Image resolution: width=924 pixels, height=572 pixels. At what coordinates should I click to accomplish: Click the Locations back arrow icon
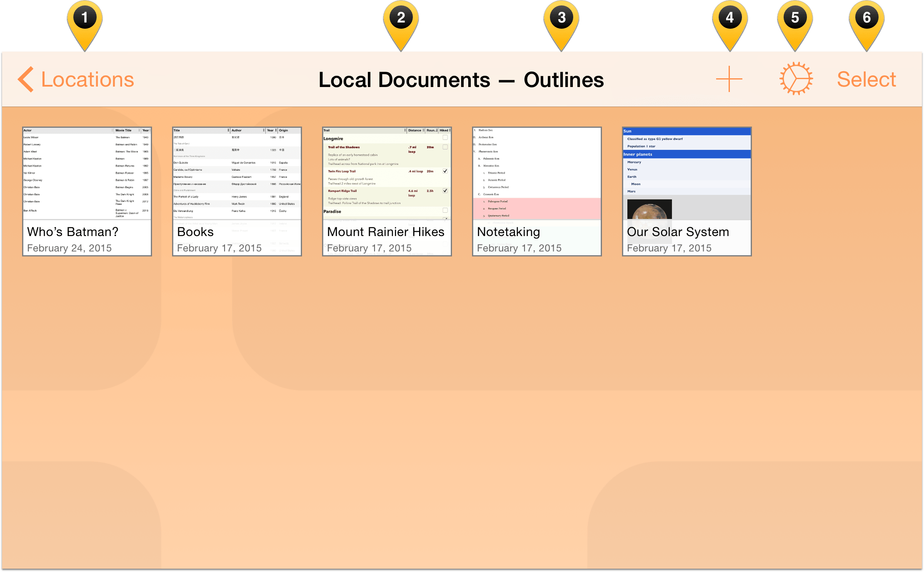coord(27,79)
